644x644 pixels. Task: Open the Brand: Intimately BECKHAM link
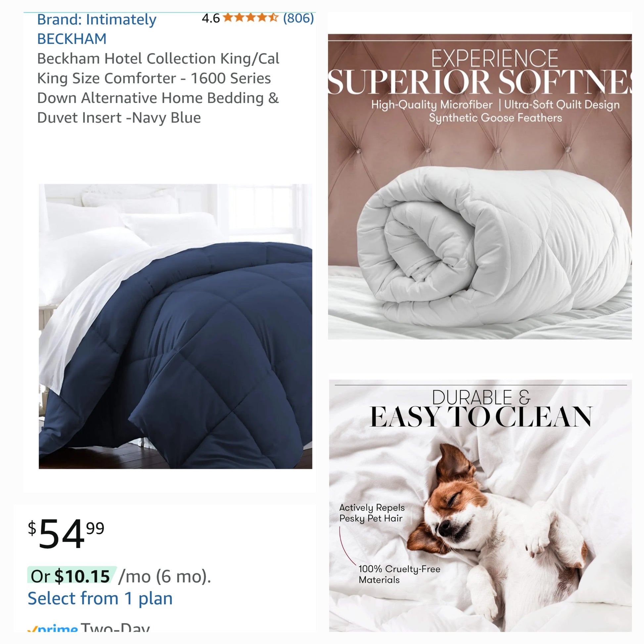click(97, 29)
